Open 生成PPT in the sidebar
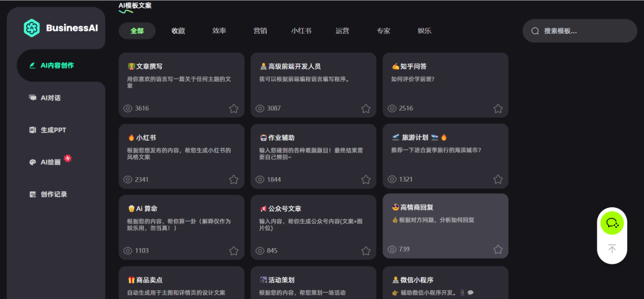 53,130
